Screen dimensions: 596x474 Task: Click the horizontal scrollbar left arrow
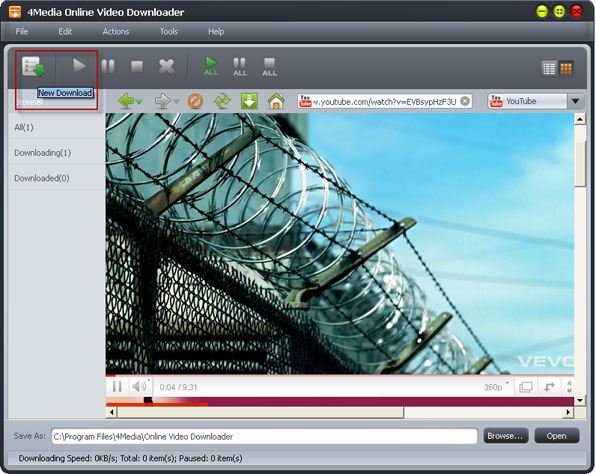tap(111, 412)
